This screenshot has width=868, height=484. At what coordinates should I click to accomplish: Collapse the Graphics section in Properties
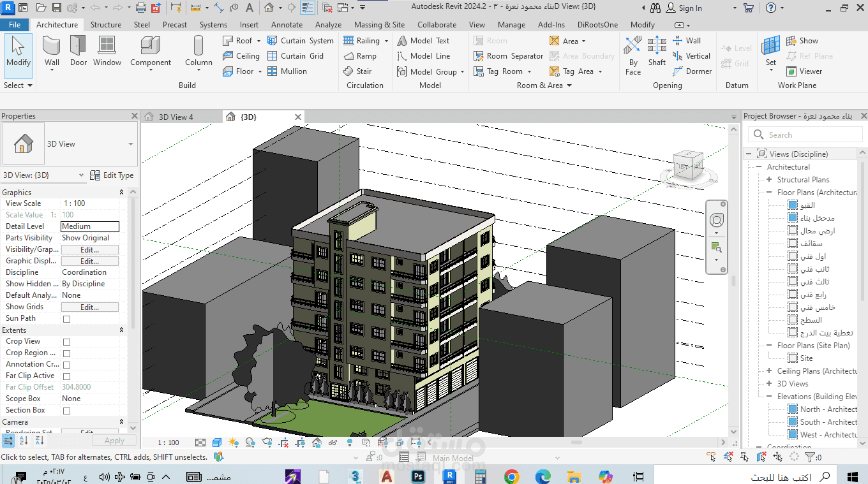121,193
